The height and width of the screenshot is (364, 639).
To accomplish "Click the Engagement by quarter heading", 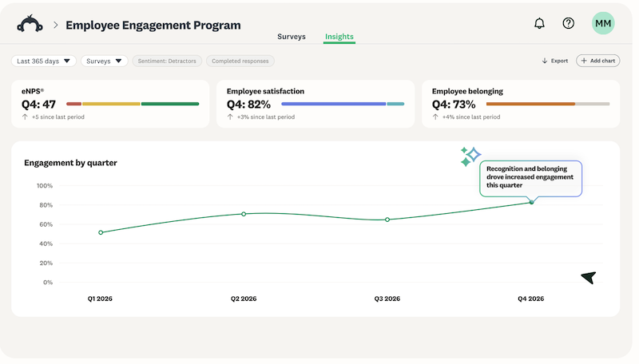I will pos(70,163).
